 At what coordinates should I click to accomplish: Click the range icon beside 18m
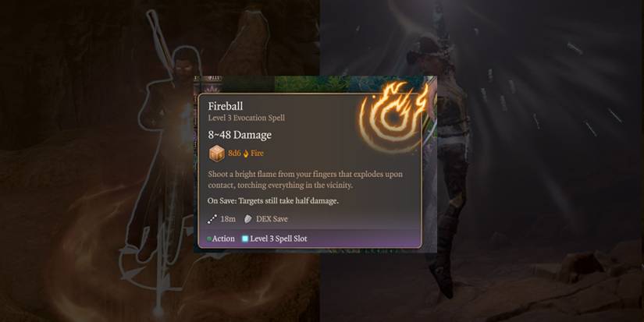coord(212,219)
